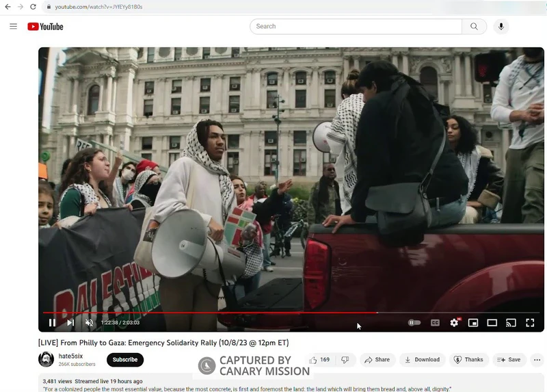Like the video
This screenshot has width=547, height=392.
(x=319, y=360)
